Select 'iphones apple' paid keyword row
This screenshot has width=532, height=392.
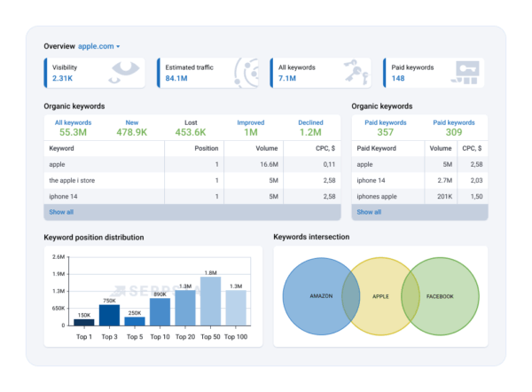point(419,197)
